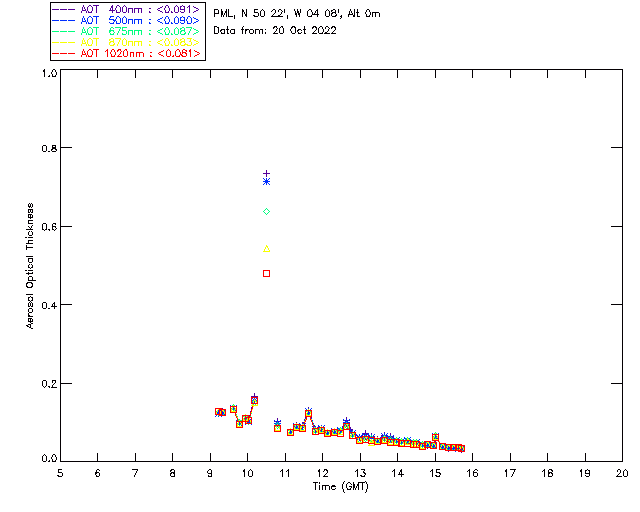This screenshot has height=512, width=640.
Task: Click the 0.8 y-axis tick label
Action: pos(49,148)
